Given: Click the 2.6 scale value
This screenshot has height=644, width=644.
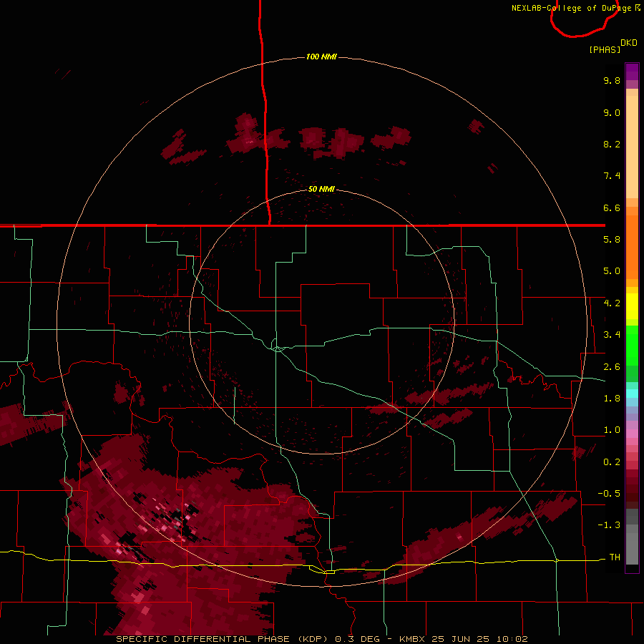Looking at the screenshot, I should tap(612, 367).
